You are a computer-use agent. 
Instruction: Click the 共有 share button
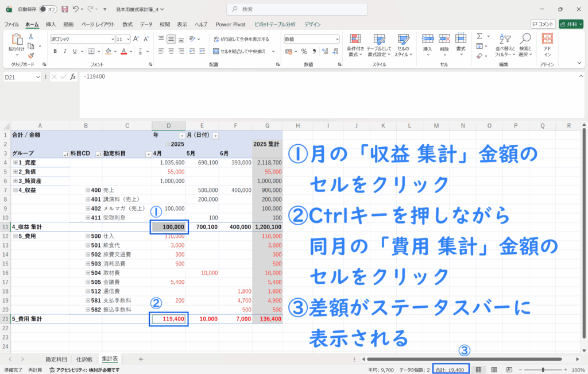click(x=571, y=24)
